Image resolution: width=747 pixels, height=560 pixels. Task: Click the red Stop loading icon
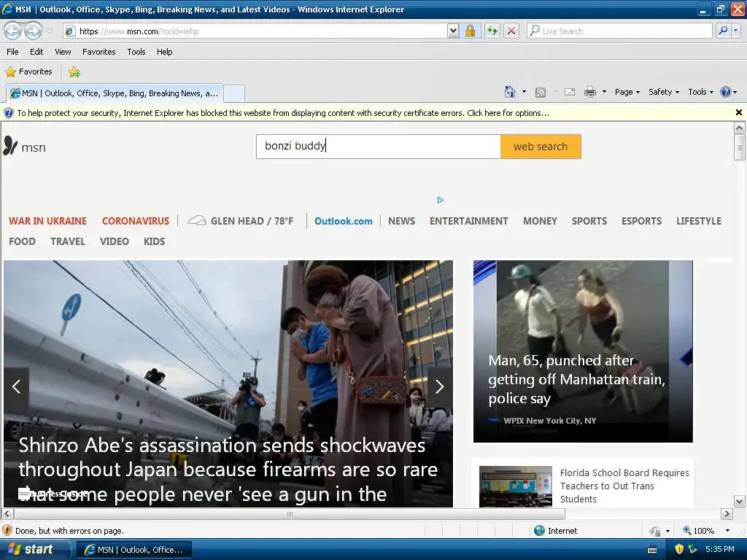(511, 31)
